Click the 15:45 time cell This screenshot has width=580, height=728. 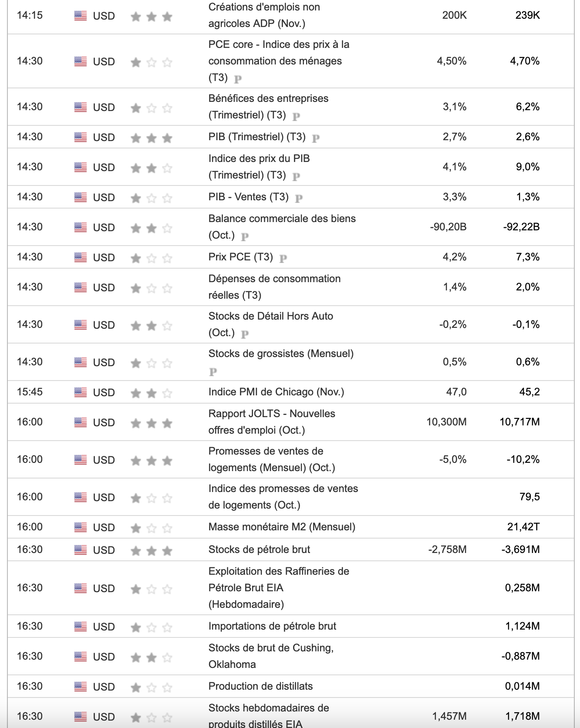click(x=30, y=392)
